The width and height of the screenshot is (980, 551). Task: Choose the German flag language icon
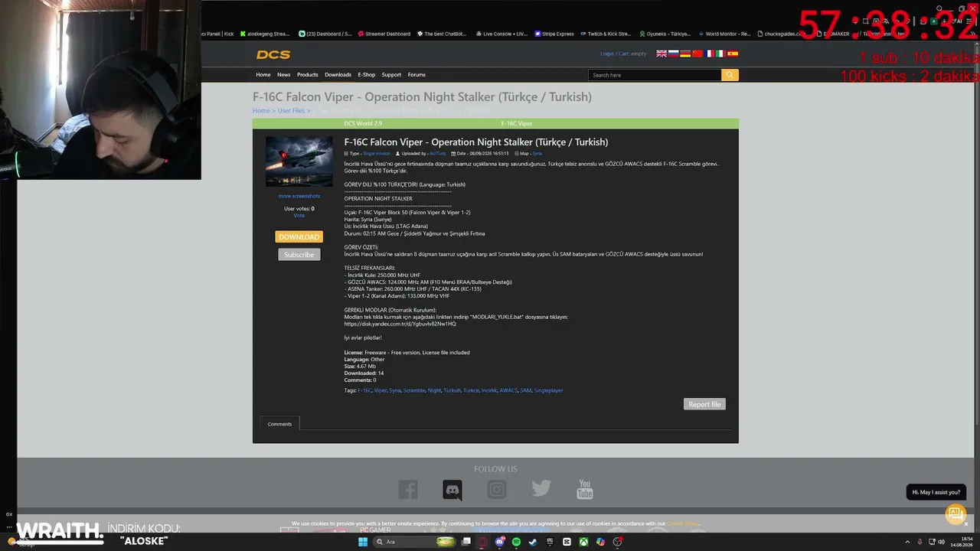pos(685,54)
